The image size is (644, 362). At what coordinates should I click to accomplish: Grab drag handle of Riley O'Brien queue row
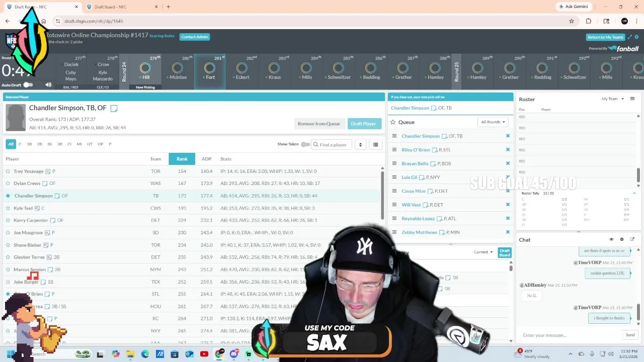point(394,150)
